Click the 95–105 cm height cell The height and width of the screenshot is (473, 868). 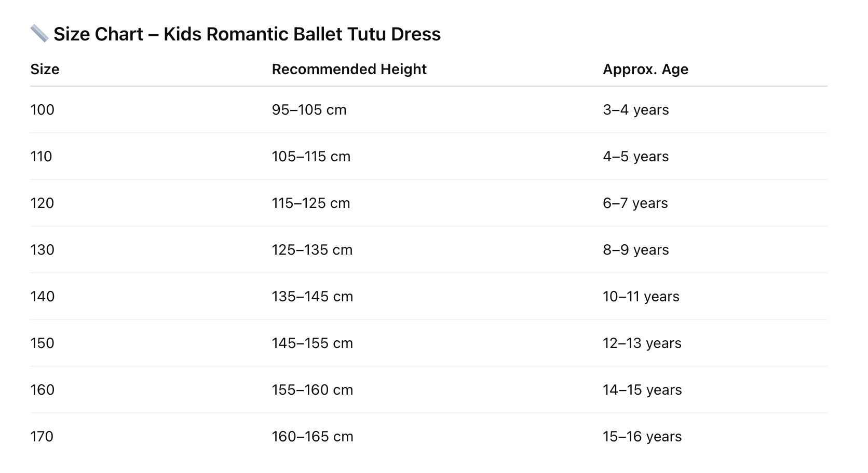pos(309,110)
